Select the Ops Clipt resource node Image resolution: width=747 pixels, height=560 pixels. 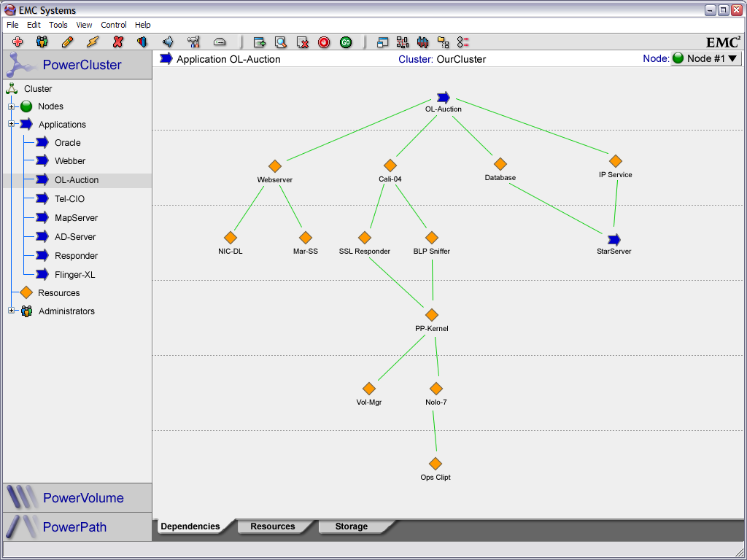click(x=436, y=463)
